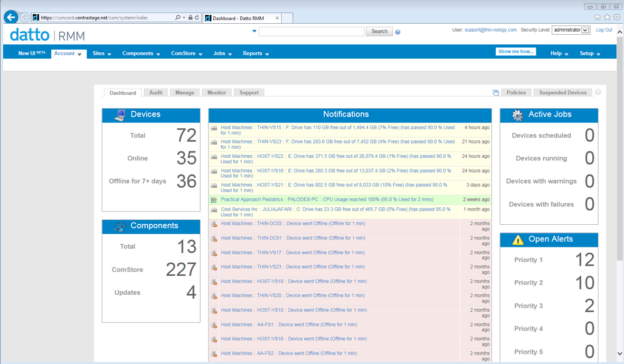
Task: Click inside the search text field
Action: tap(311, 32)
